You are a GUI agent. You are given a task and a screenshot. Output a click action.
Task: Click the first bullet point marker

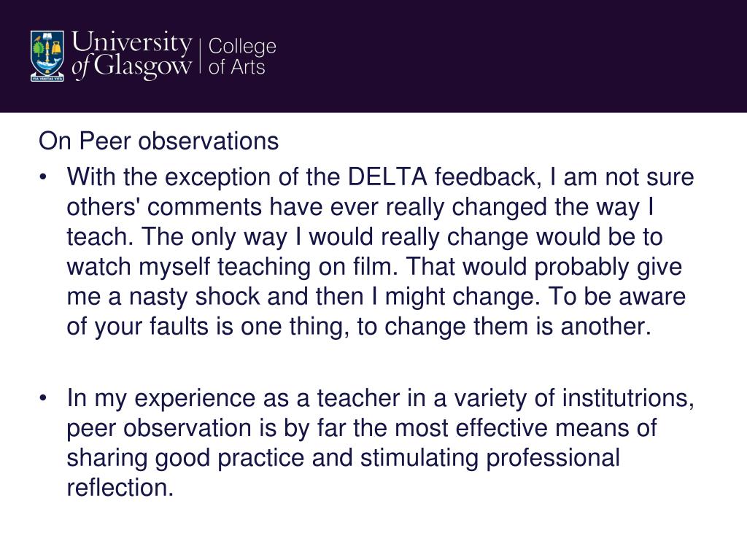[x=43, y=178]
